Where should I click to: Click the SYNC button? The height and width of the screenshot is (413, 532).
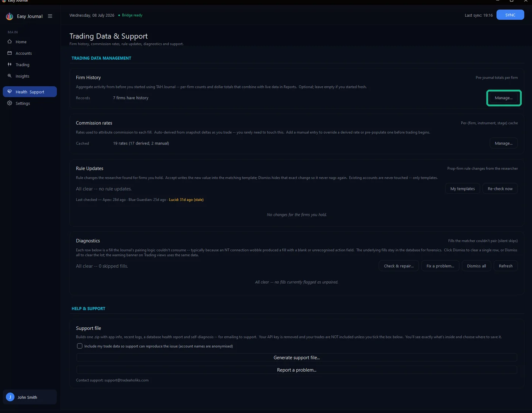pyautogui.click(x=510, y=15)
